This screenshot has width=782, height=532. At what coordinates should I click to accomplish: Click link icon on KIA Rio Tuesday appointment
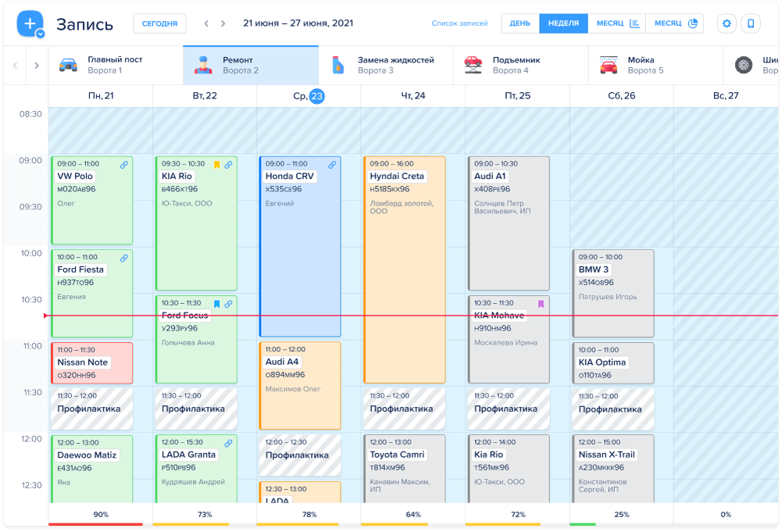(228, 165)
